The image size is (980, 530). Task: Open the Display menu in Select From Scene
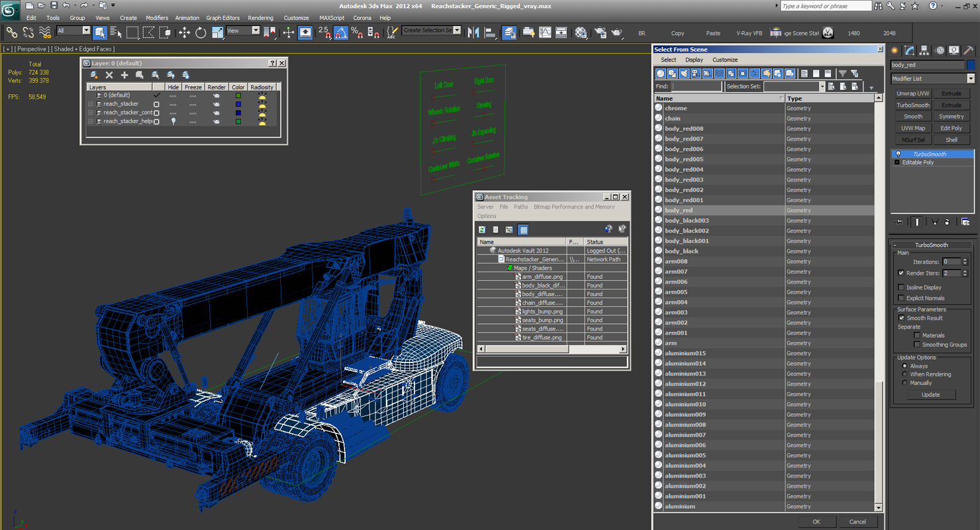[x=694, y=60]
